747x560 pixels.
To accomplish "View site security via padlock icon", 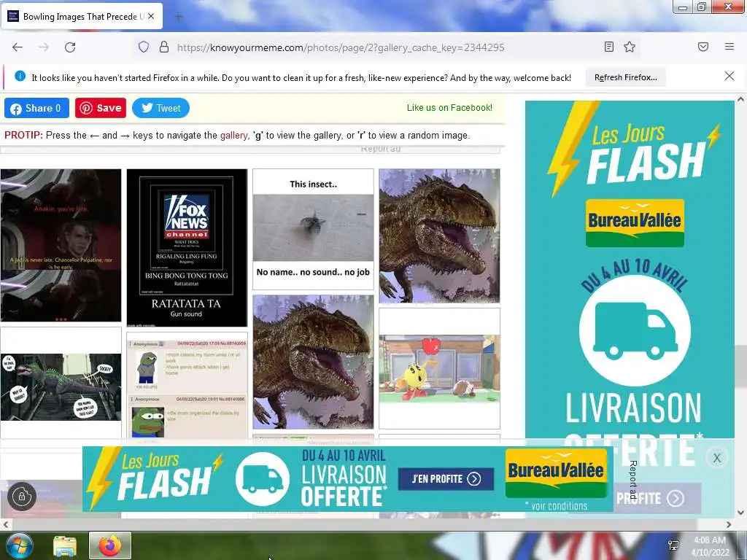I will [x=164, y=47].
